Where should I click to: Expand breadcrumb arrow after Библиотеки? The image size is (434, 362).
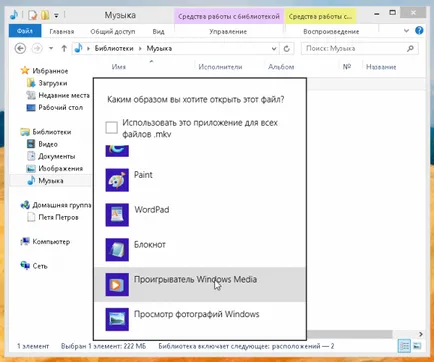[x=140, y=49]
